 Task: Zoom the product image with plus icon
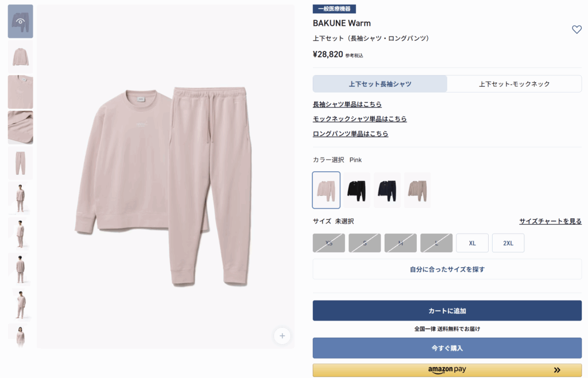[x=282, y=336]
